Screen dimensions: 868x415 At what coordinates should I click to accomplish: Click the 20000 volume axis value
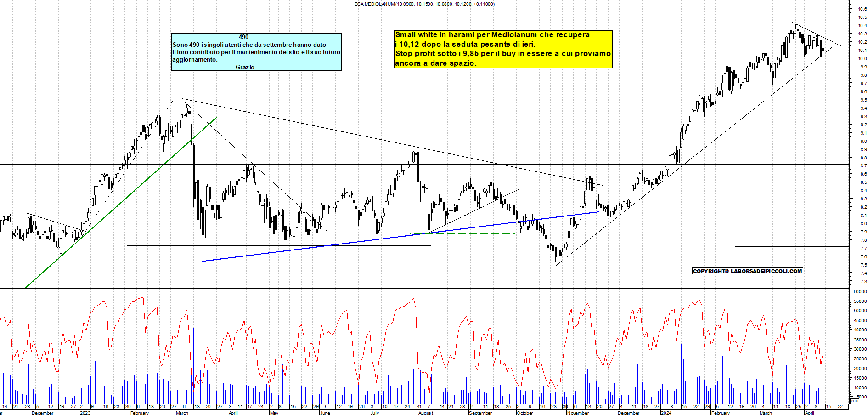tap(860, 368)
